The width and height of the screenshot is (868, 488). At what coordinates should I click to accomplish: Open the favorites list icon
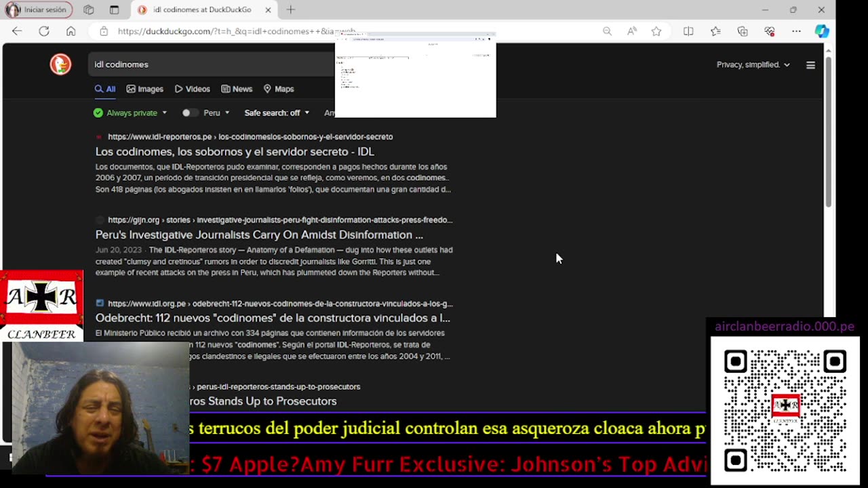point(715,31)
